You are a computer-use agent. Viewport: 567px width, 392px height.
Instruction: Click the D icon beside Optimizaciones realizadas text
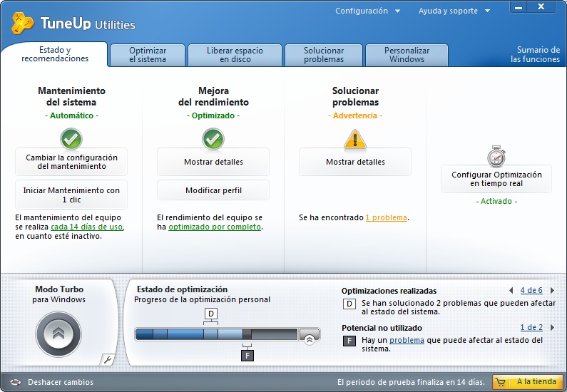(349, 304)
